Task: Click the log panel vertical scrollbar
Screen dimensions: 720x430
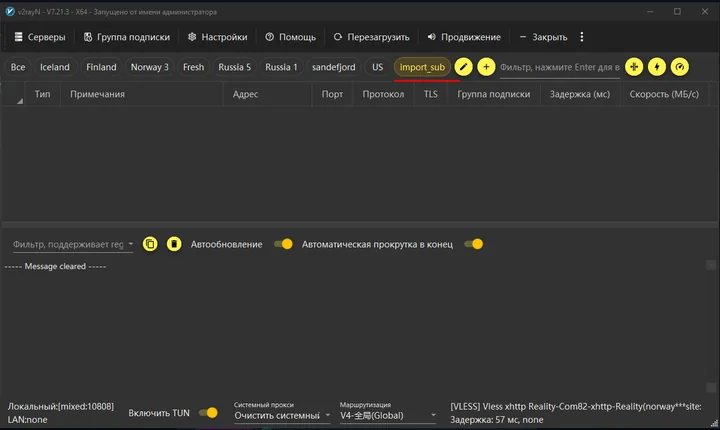Action: 711,326
